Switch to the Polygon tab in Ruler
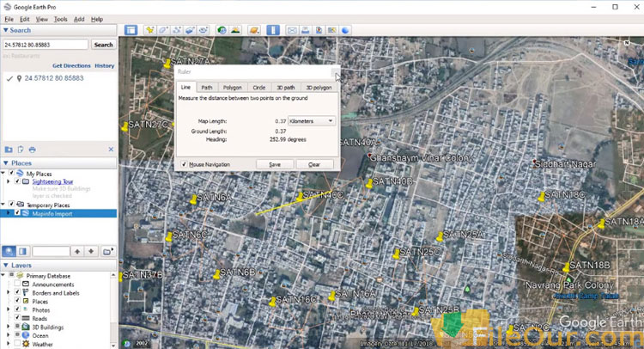 (232, 88)
